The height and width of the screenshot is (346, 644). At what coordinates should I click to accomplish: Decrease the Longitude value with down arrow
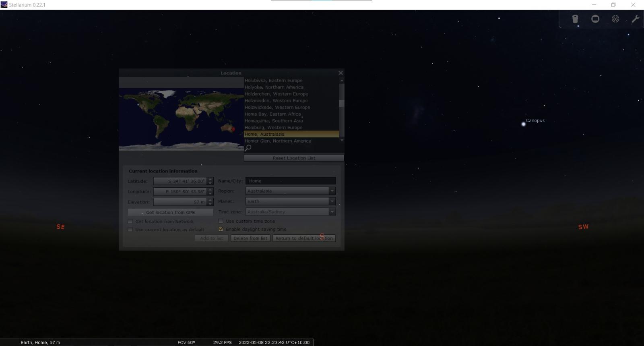click(x=210, y=194)
